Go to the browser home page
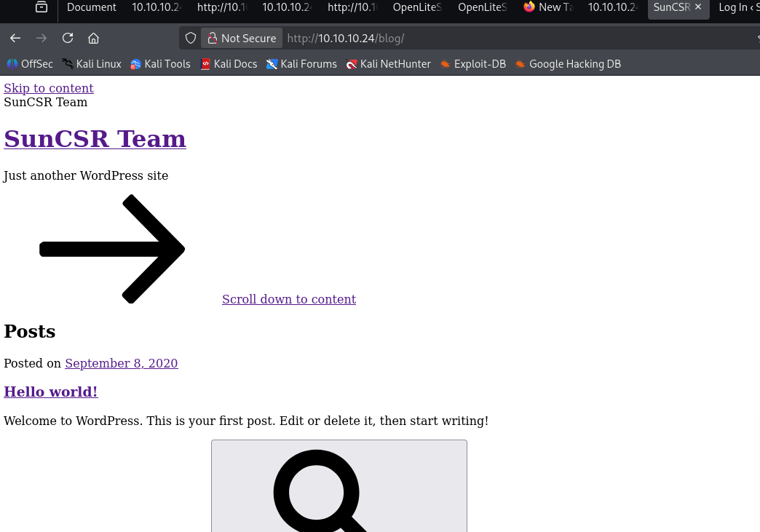The height and width of the screenshot is (532, 760). (x=93, y=38)
